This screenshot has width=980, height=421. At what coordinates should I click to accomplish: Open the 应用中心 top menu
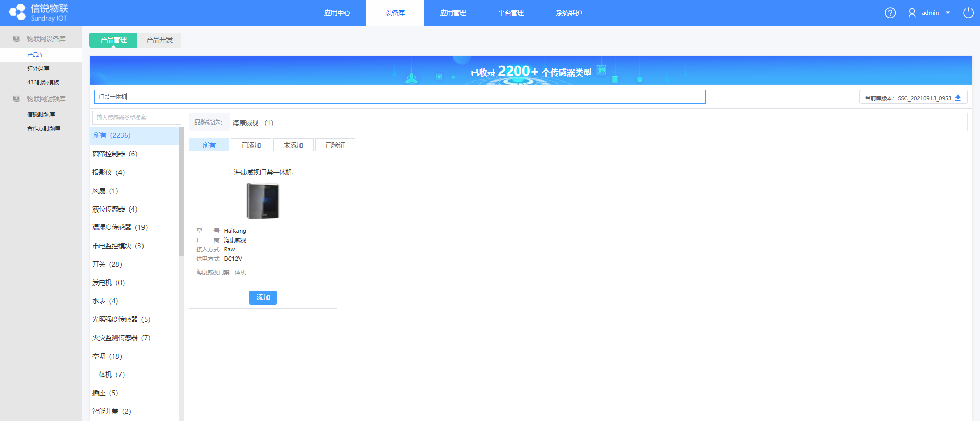[x=337, y=13]
